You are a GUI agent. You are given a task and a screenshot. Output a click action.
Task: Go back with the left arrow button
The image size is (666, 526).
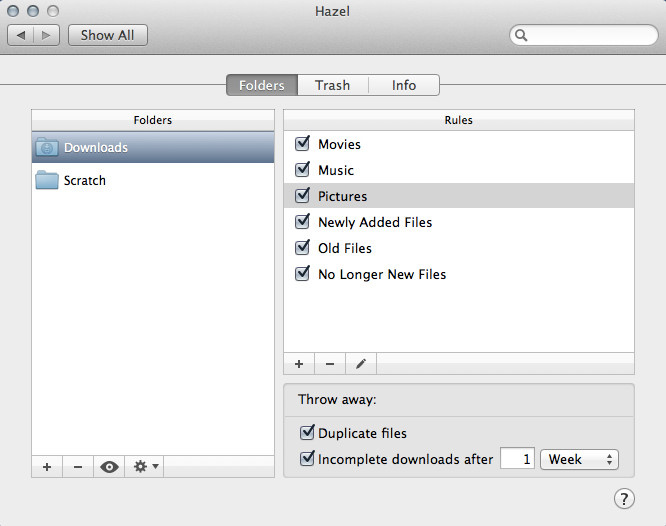click(21, 35)
